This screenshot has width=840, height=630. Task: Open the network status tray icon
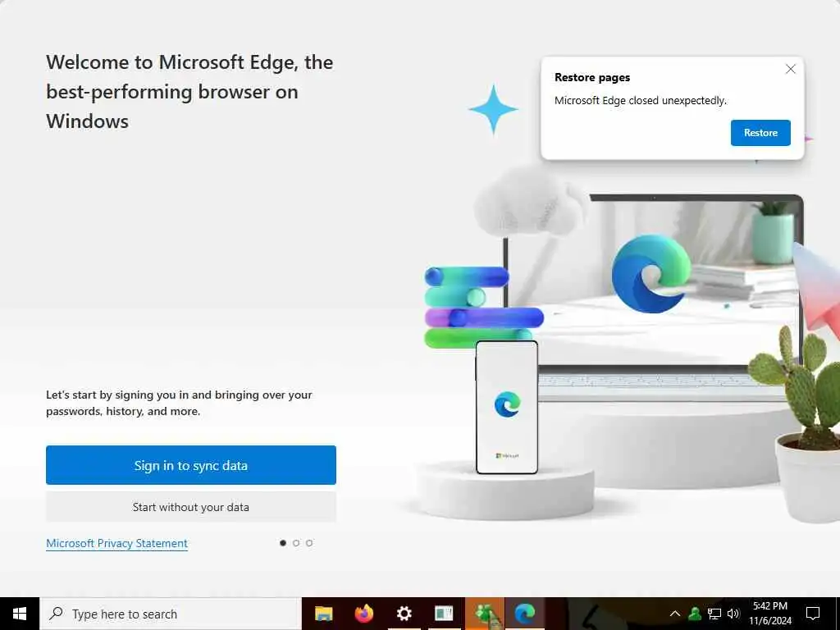click(x=714, y=614)
